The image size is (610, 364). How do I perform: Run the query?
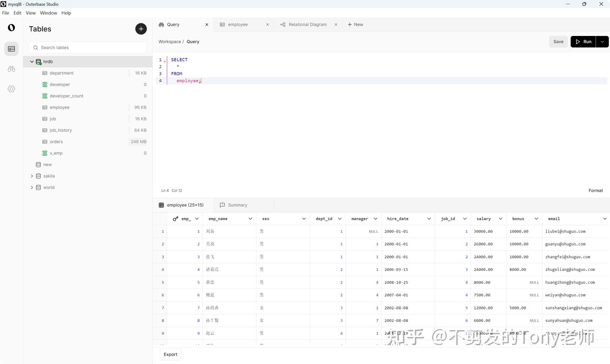pos(583,41)
